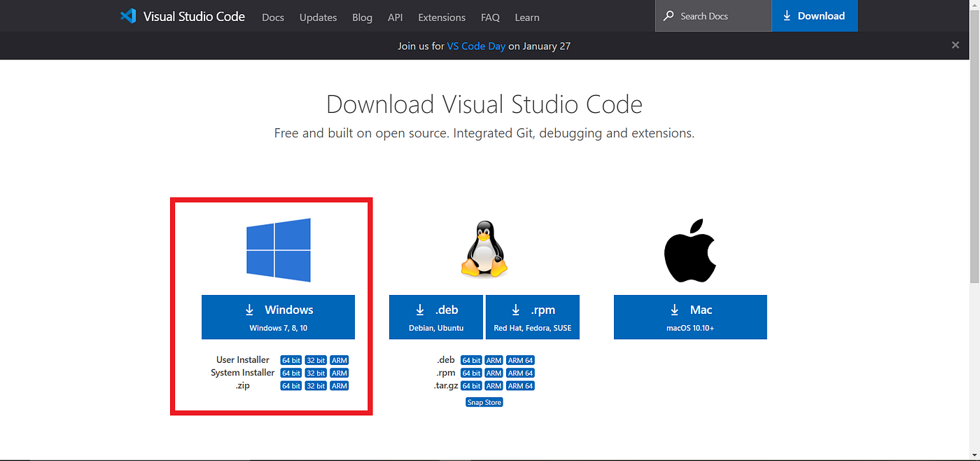Screen dimensions: 980x461
Task: Select 64 bit for the Windows User Installer
Action: (290, 359)
